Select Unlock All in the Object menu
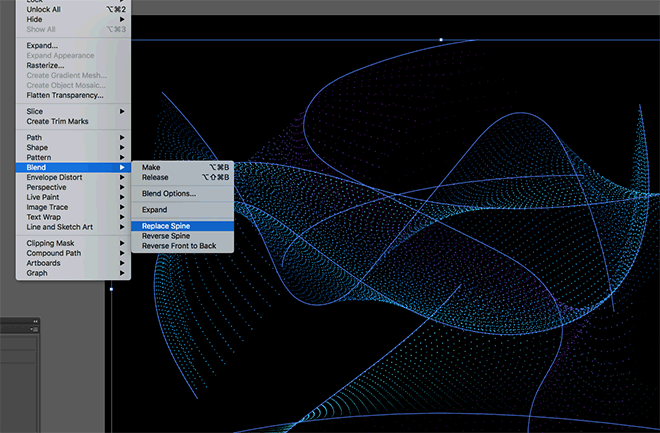 tap(46, 9)
